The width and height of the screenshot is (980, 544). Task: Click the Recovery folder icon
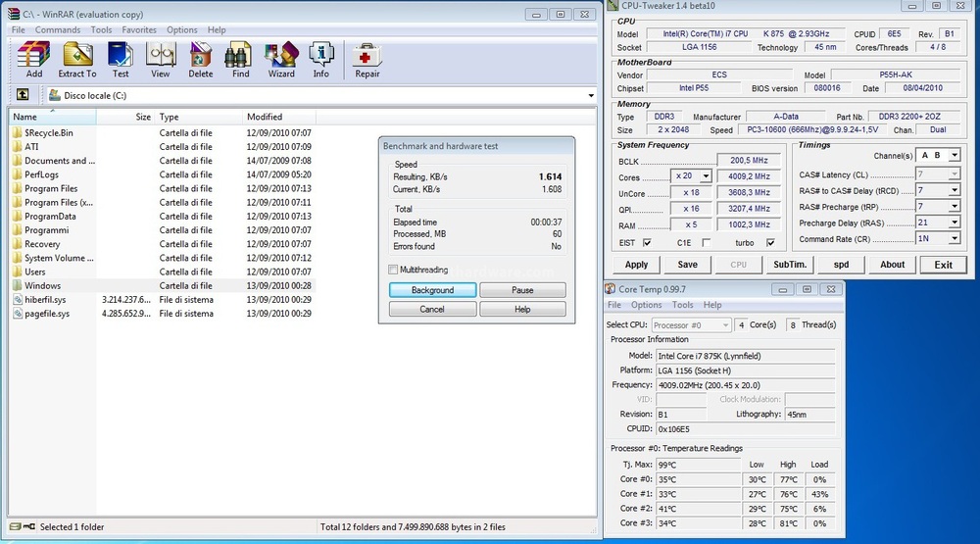[17, 244]
